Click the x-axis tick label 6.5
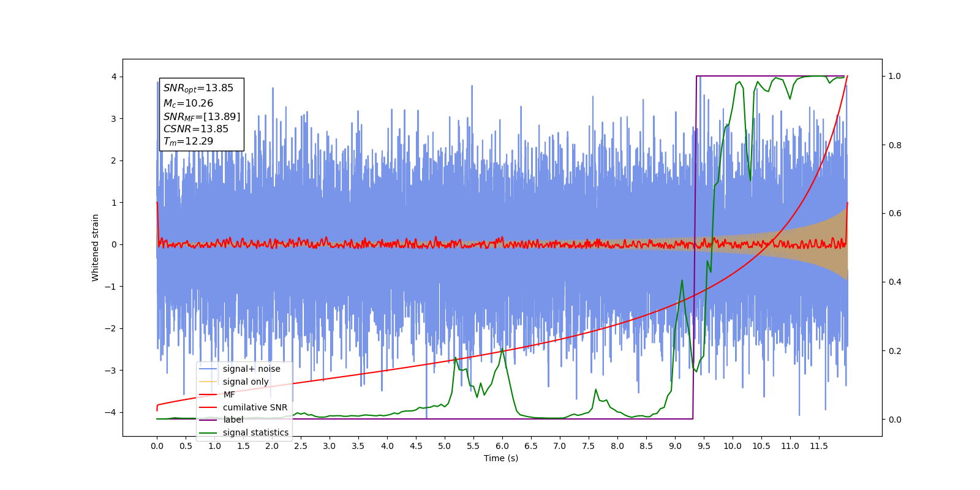Image resolution: width=980 pixels, height=490 pixels. [531, 446]
